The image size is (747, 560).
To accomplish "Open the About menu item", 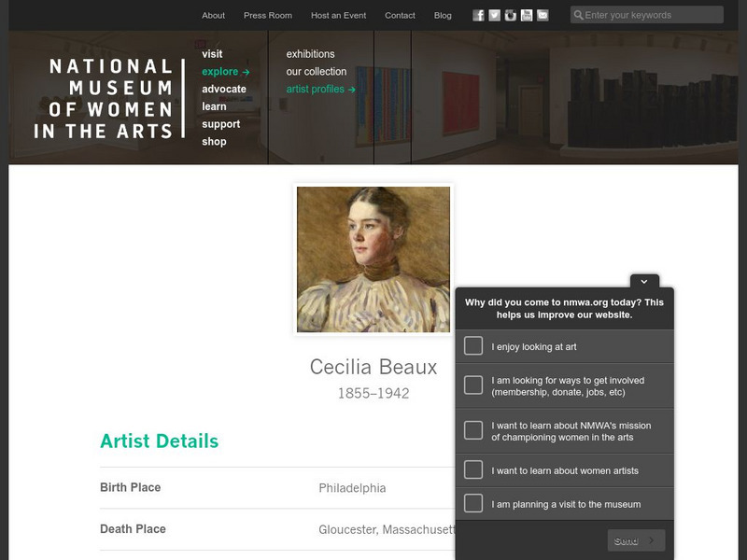I will (x=214, y=15).
